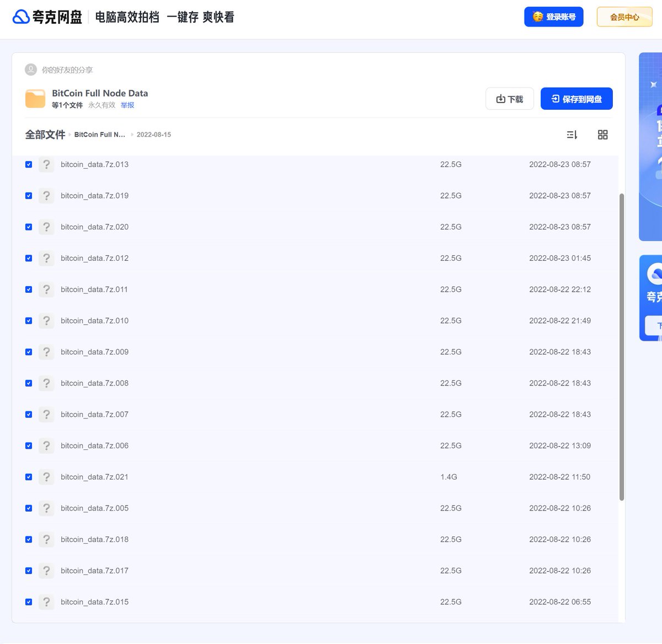Click the sharer avatar icon above the folder name
This screenshot has height=644, width=662.
point(31,69)
